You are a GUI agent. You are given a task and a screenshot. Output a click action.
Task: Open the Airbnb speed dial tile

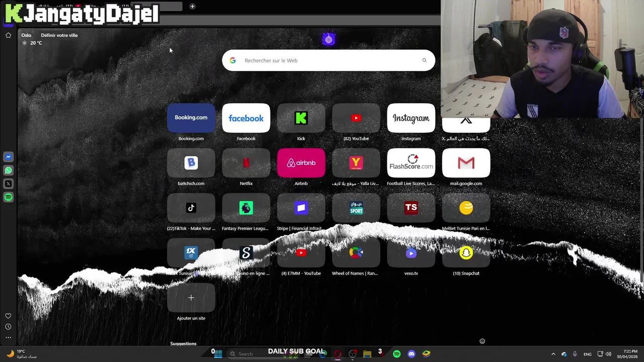pyautogui.click(x=301, y=163)
